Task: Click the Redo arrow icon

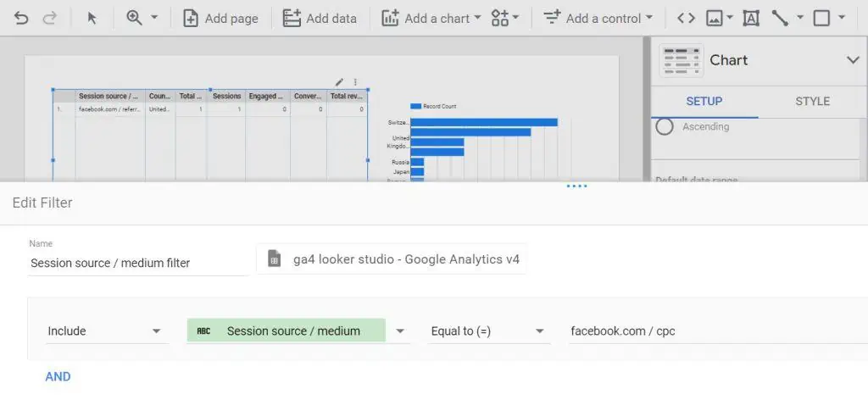Action: pos(49,18)
